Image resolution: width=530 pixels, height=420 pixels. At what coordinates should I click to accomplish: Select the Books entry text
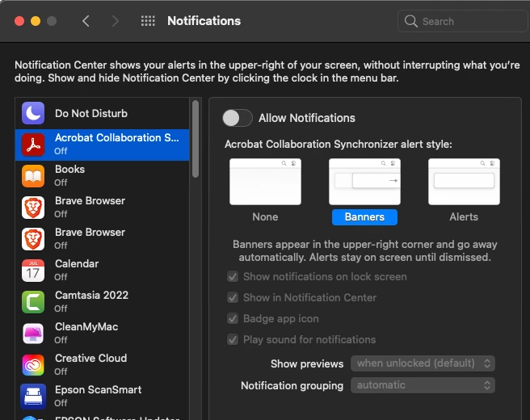(x=69, y=169)
